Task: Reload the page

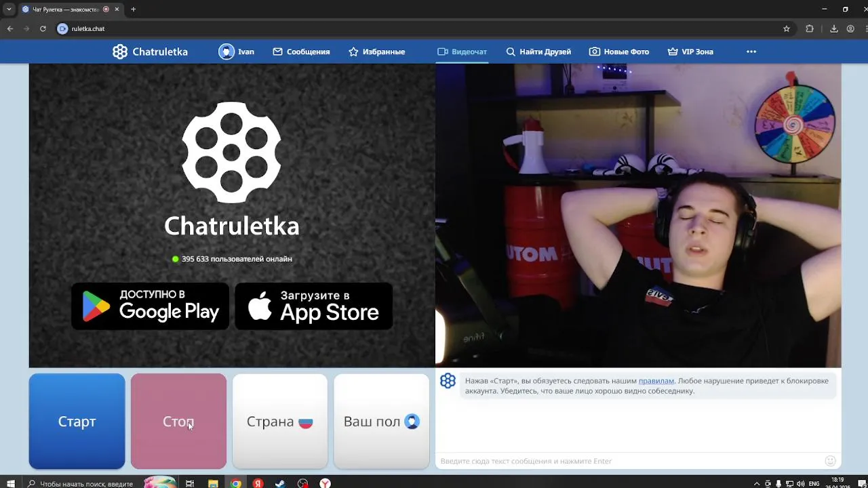Action: tap(43, 28)
